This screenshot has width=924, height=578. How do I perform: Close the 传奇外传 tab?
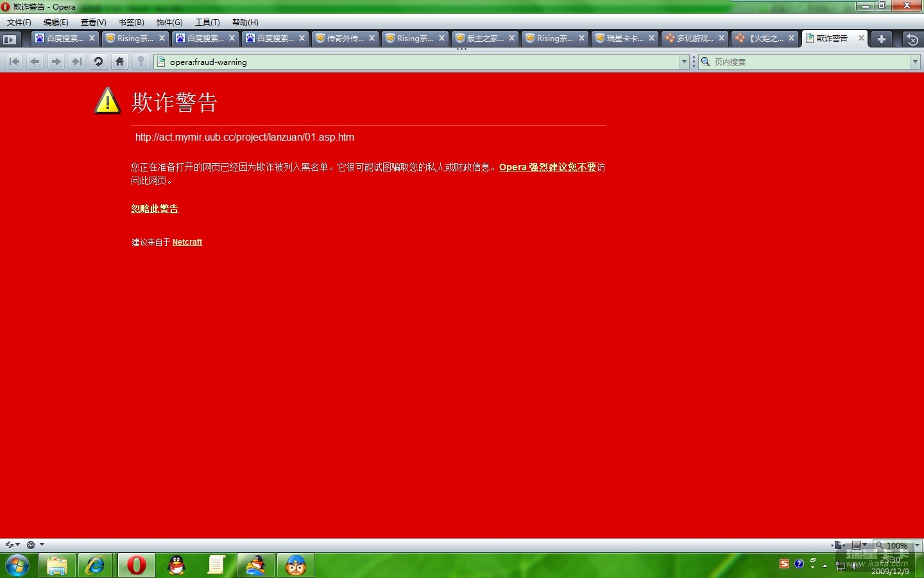tap(372, 39)
